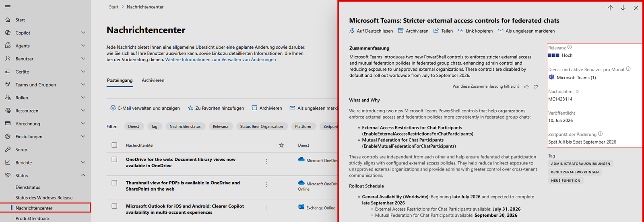644x222 pixels.
Task: Open E-Mail verwalten und anzeigen
Action: [145, 108]
